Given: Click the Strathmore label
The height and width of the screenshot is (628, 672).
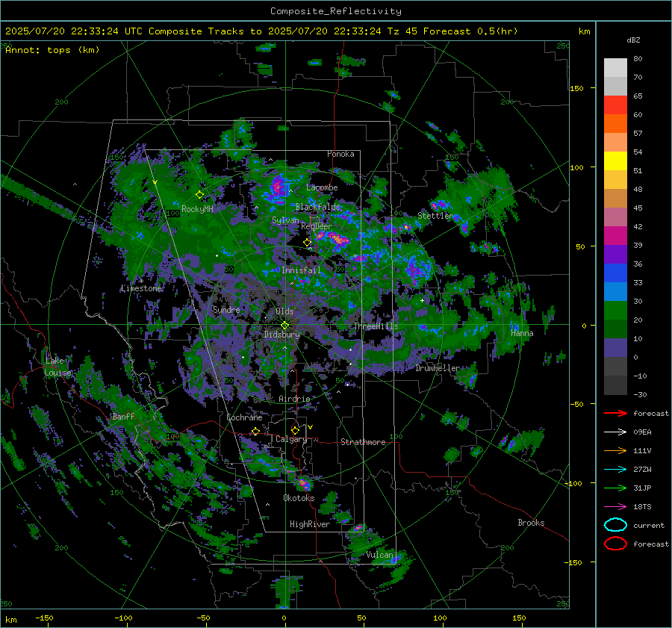Looking at the screenshot, I should [x=363, y=442].
